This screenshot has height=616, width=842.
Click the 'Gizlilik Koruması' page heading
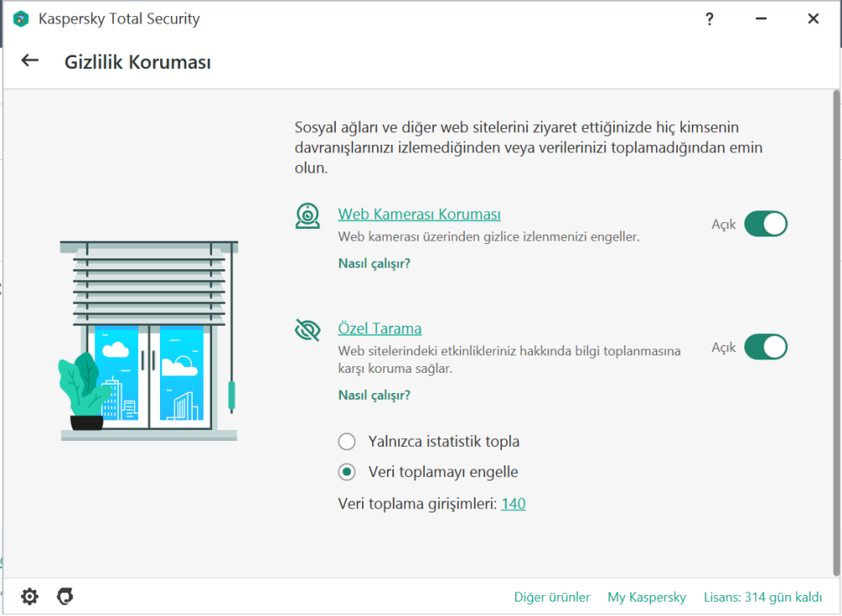pyautogui.click(x=138, y=62)
